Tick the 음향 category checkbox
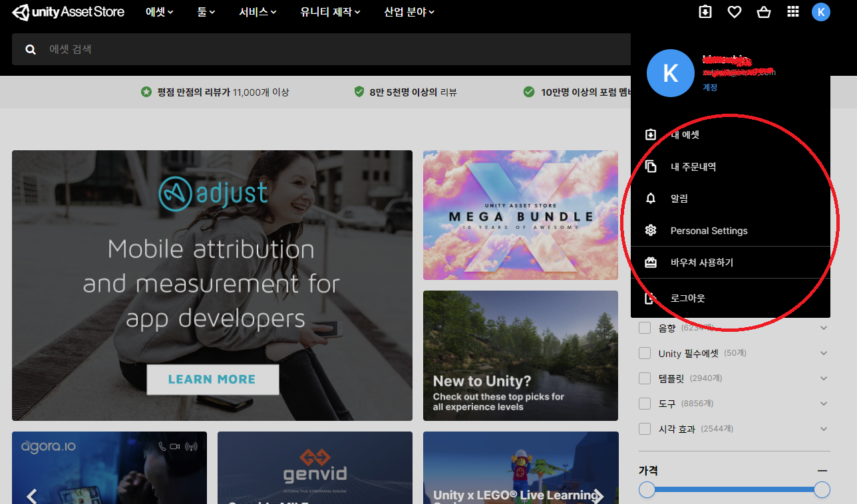Viewport: 857px width, 504px height. click(645, 328)
